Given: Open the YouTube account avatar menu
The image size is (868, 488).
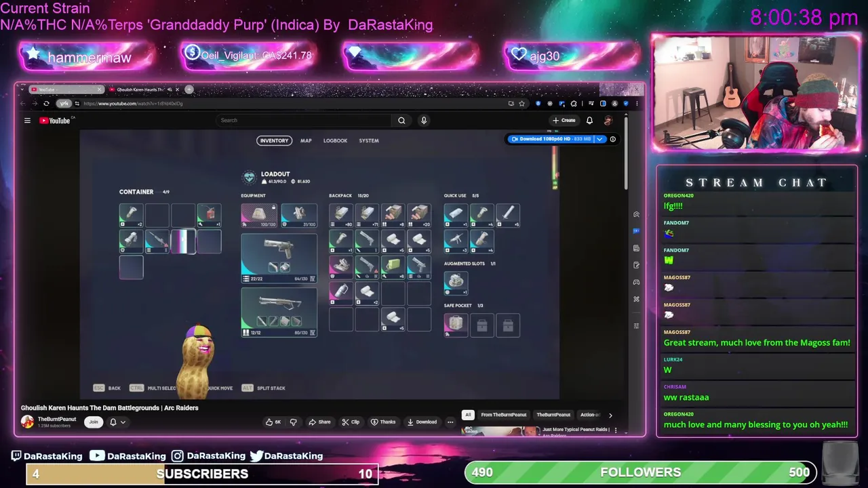Looking at the screenshot, I should click(608, 121).
